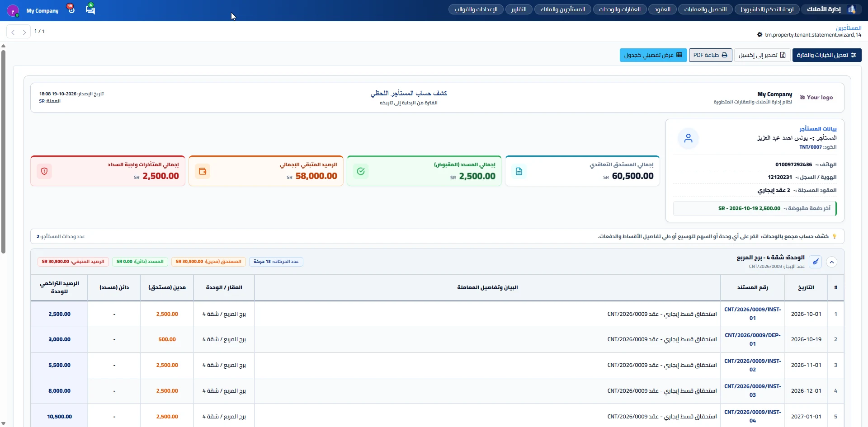Viewport: 868px width, 427px height.
Task: Click scrollbar down arrow
Action: (x=3, y=423)
